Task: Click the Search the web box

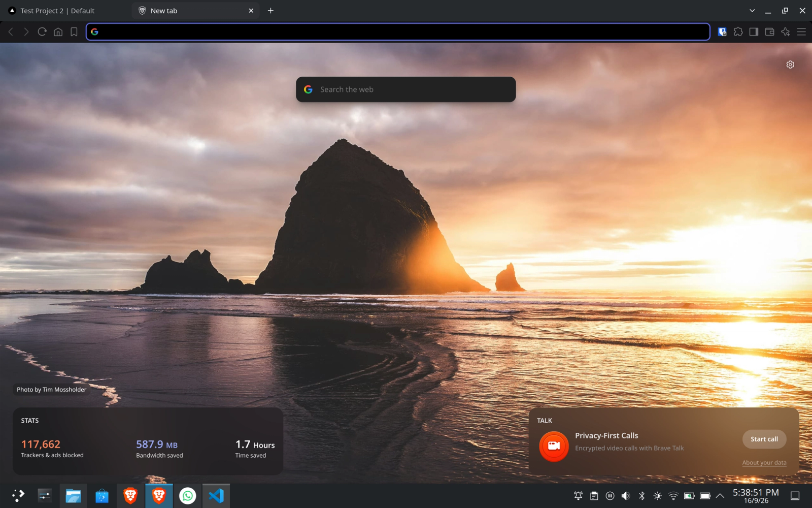Action: 405,89
